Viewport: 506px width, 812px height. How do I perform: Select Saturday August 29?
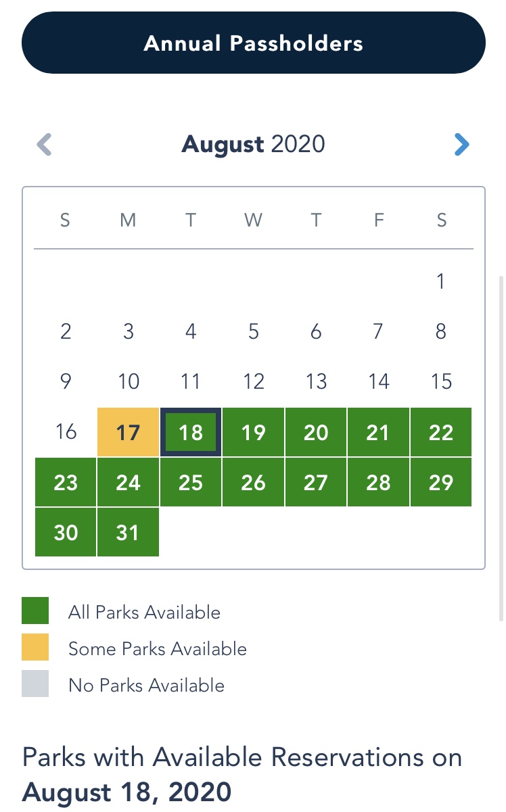441,482
